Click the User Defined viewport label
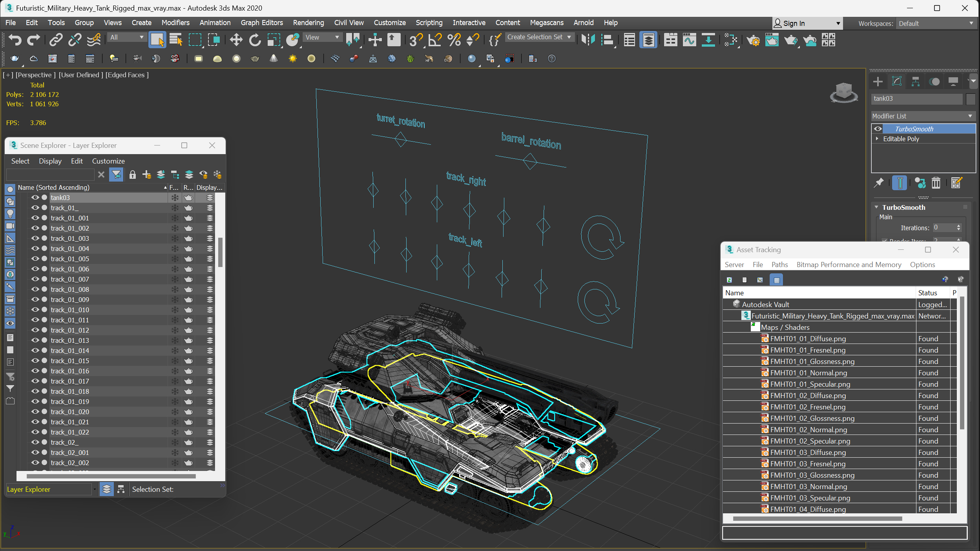The width and height of the screenshot is (980, 551). point(81,75)
